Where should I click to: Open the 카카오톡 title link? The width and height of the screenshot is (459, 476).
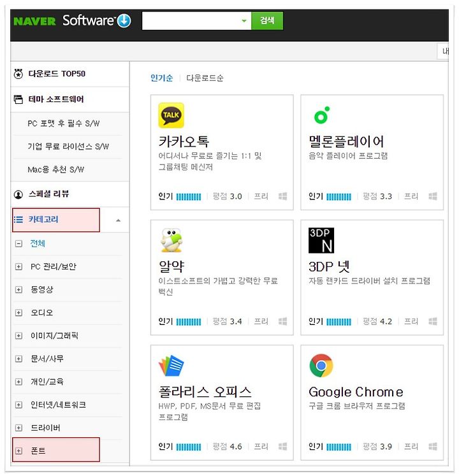point(184,141)
